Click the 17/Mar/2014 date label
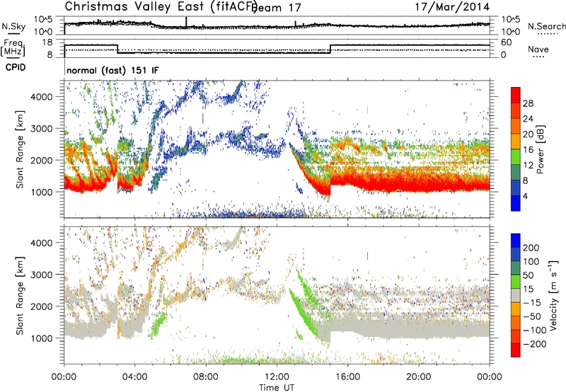The height and width of the screenshot is (392, 566). point(452,7)
